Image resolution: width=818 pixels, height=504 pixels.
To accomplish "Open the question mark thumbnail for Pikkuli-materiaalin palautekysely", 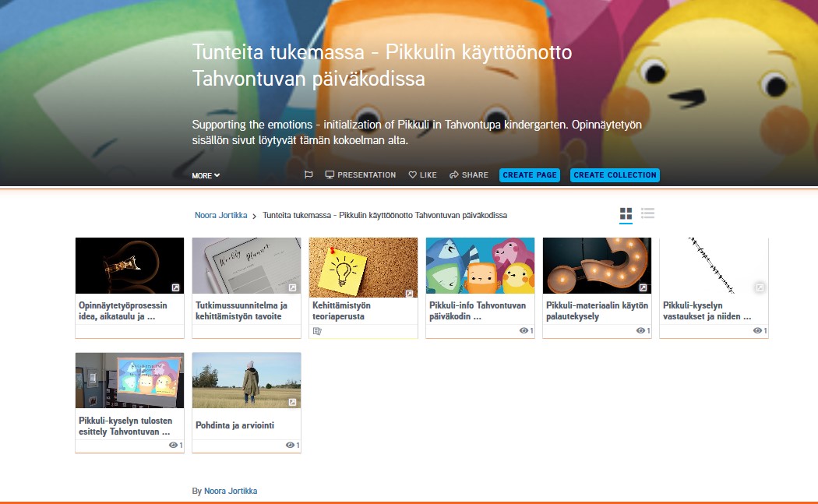I will coord(598,266).
